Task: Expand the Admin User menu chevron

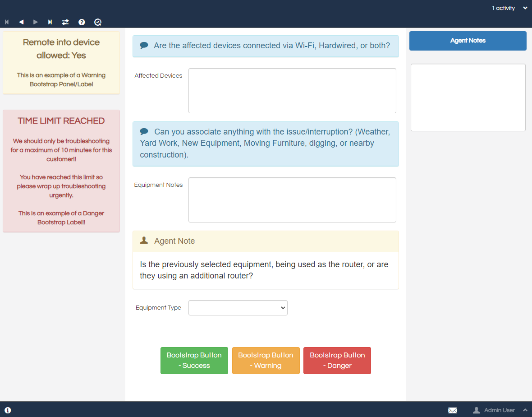Action: (x=525, y=410)
